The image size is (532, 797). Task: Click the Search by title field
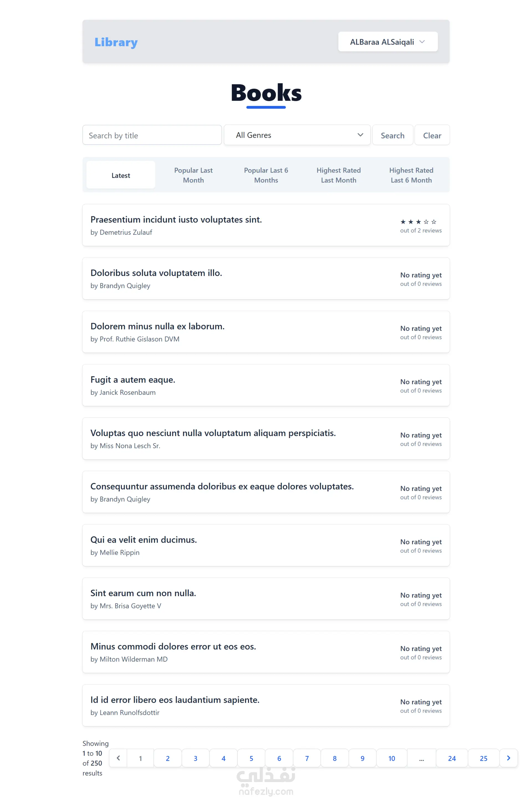click(152, 135)
